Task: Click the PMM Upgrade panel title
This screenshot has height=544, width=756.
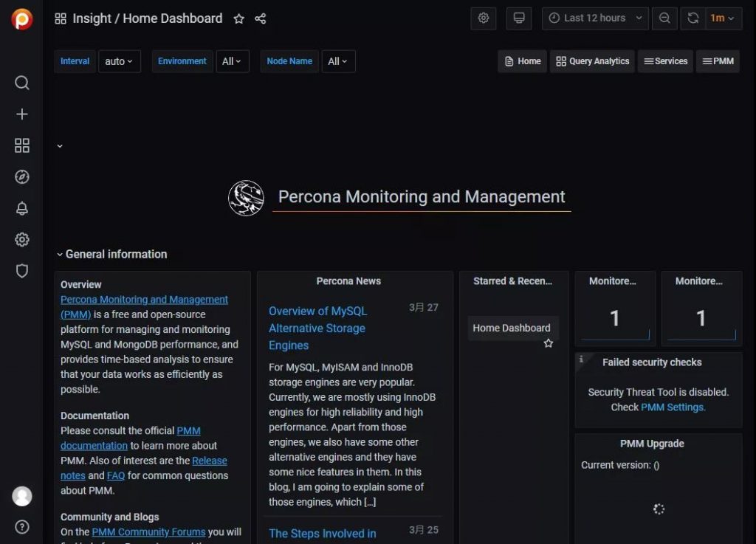Action: (652, 444)
